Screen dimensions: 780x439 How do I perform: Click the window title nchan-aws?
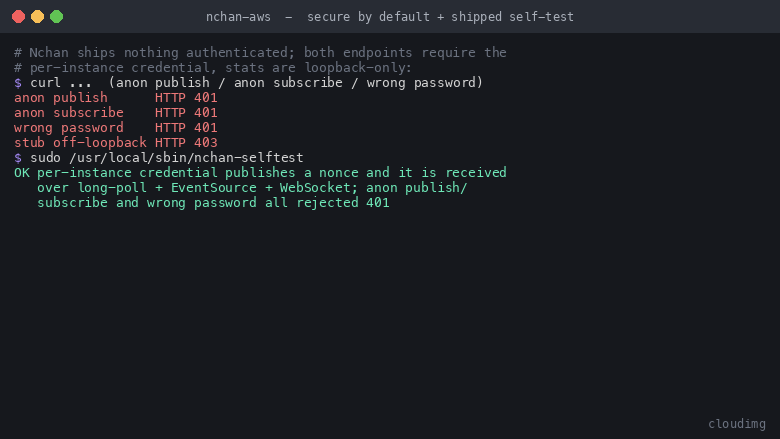238,17
